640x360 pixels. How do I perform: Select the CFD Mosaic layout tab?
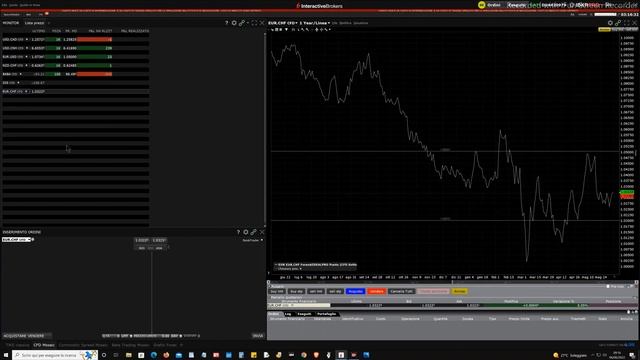(x=44, y=345)
